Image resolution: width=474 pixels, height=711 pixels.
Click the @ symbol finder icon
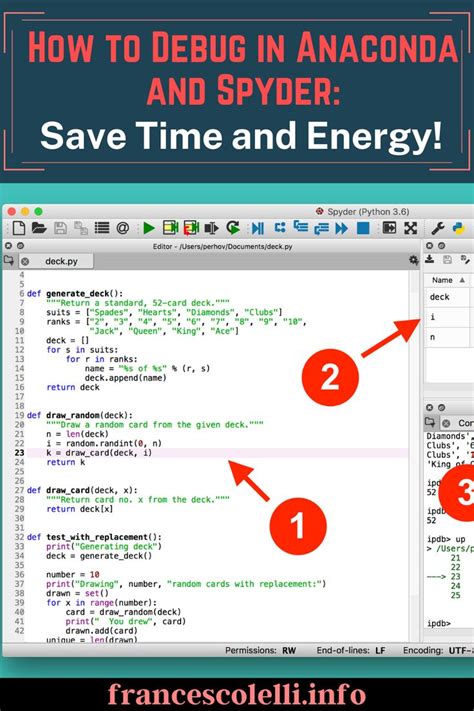tap(122, 228)
